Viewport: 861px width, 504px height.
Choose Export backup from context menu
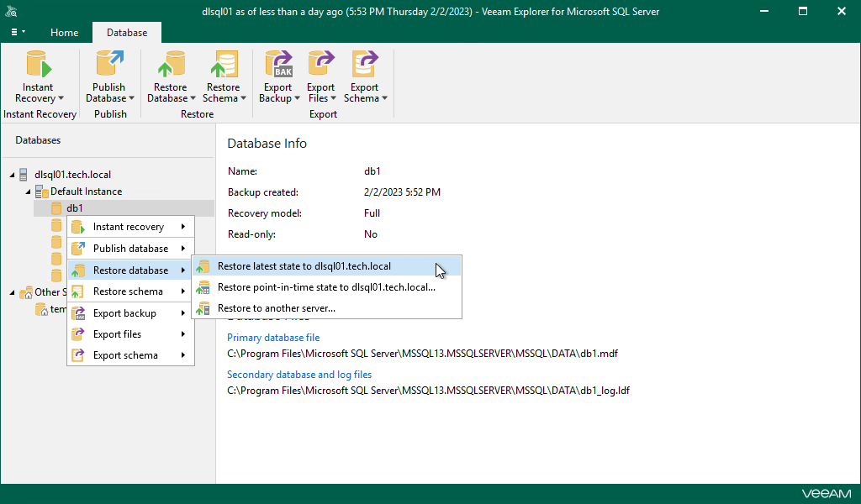pyautogui.click(x=130, y=313)
